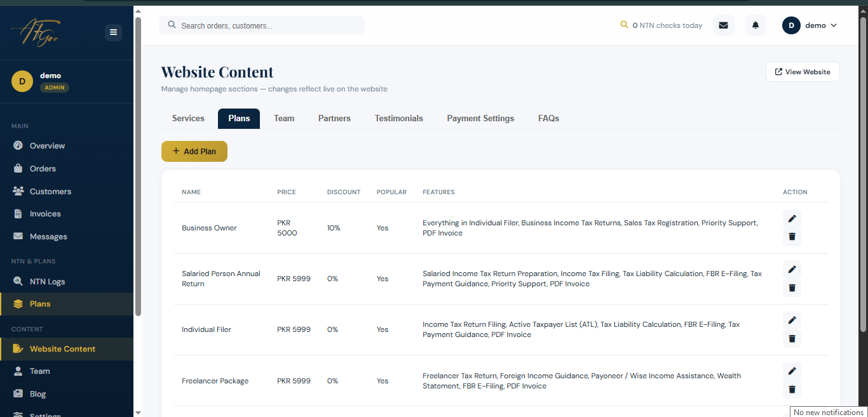The image size is (868, 417).
Task: Click the NTN checks magnifier icon
Action: click(624, 25)
